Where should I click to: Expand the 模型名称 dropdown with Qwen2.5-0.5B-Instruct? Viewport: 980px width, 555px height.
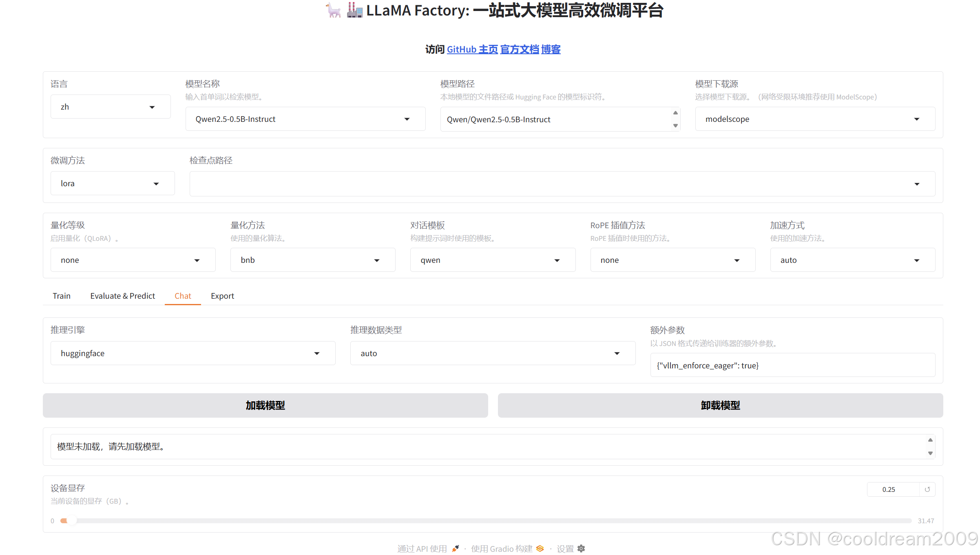(x=305, y=119)
